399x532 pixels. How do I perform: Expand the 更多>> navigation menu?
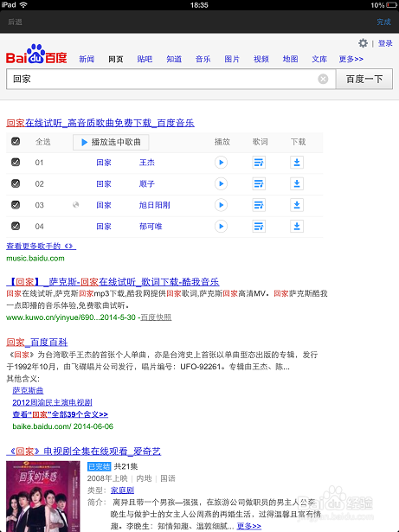click(351, 59)
